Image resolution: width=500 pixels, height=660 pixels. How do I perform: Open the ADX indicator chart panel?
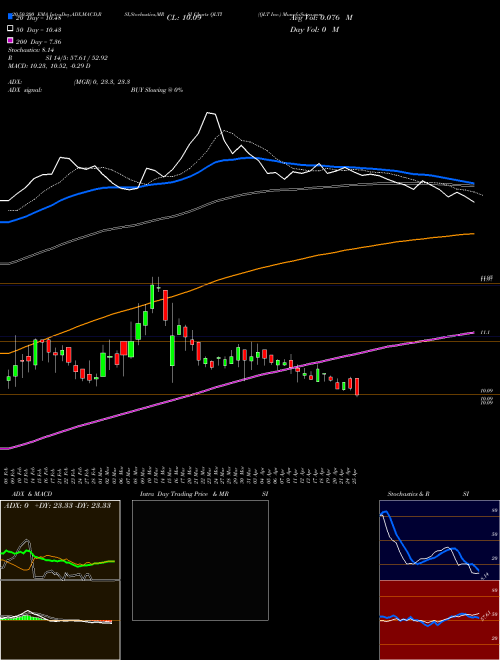tap(60, 540)
